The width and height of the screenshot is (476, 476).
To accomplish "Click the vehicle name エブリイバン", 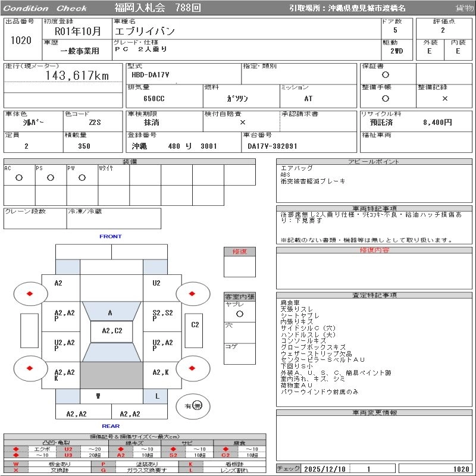I will (x=145, y=32).
